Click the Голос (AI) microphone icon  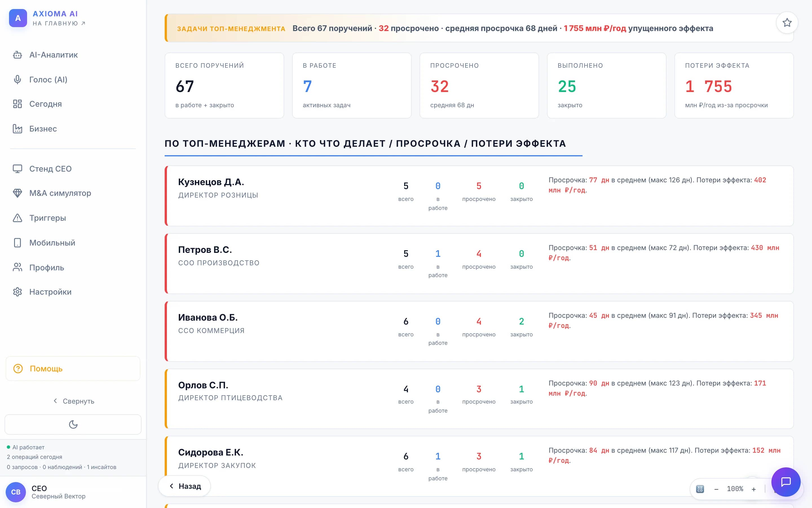point(17,80)
